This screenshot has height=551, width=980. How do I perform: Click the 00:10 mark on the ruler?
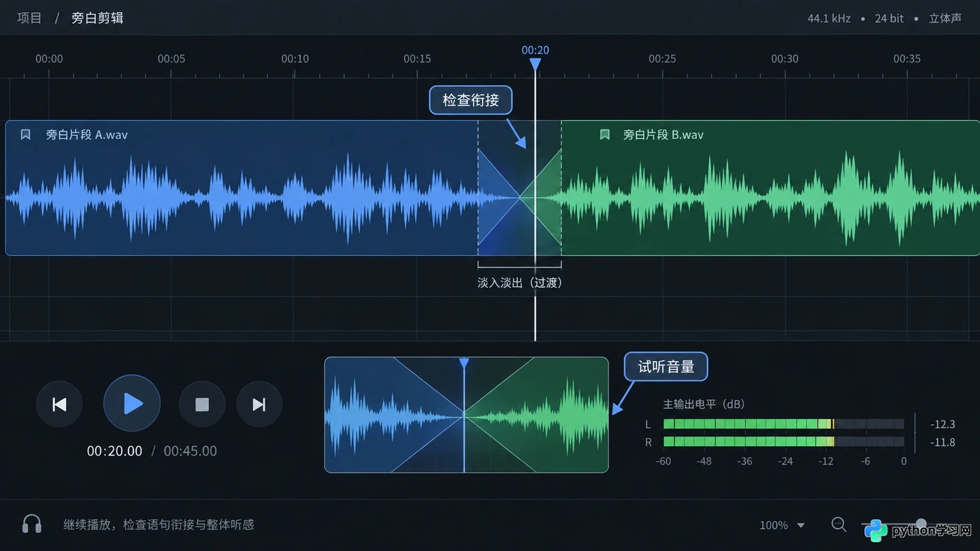click(x=295, y=59)
